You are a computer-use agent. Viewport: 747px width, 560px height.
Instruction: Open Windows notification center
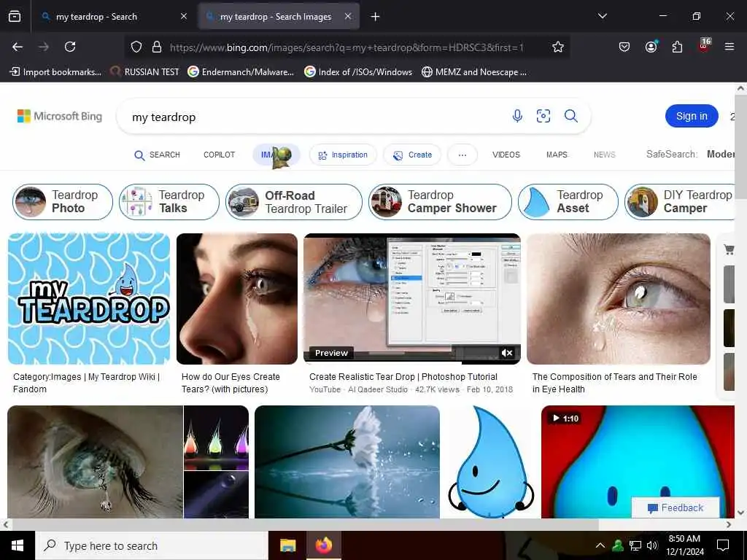pos(723,545)
